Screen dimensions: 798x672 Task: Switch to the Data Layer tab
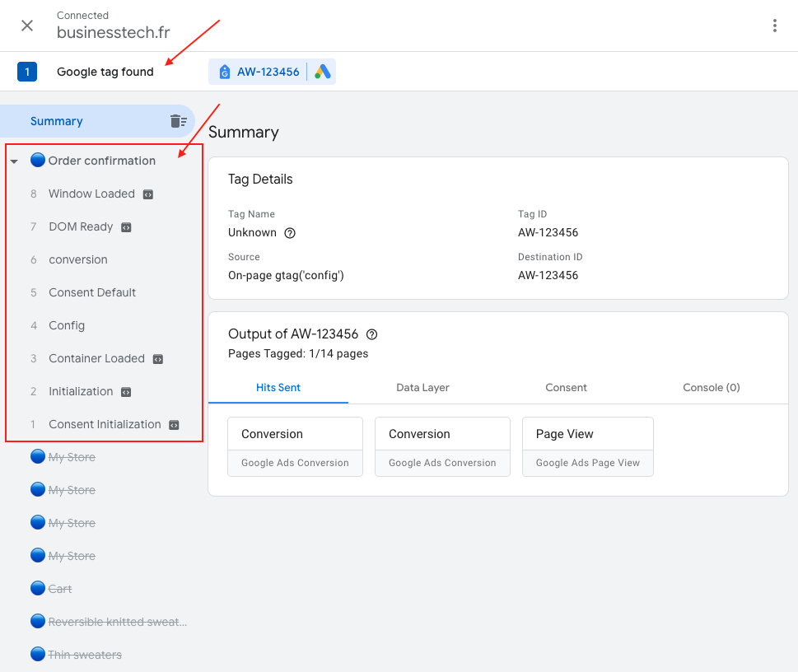(422, 387)
